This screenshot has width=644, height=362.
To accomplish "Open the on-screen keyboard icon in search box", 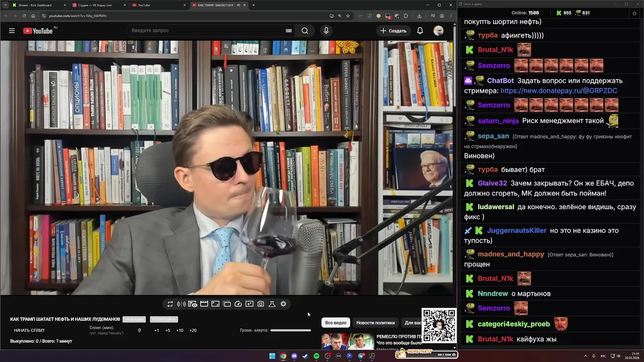I will 289,31.
